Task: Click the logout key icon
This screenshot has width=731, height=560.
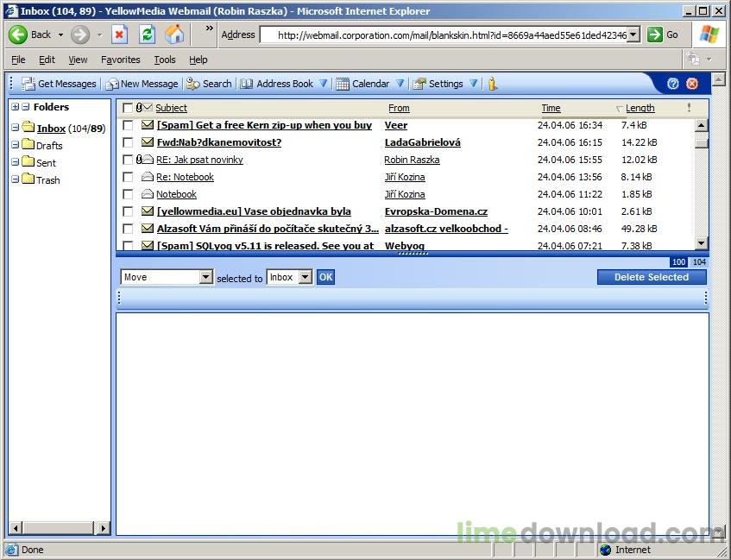Action: click(x=492, y=84)
